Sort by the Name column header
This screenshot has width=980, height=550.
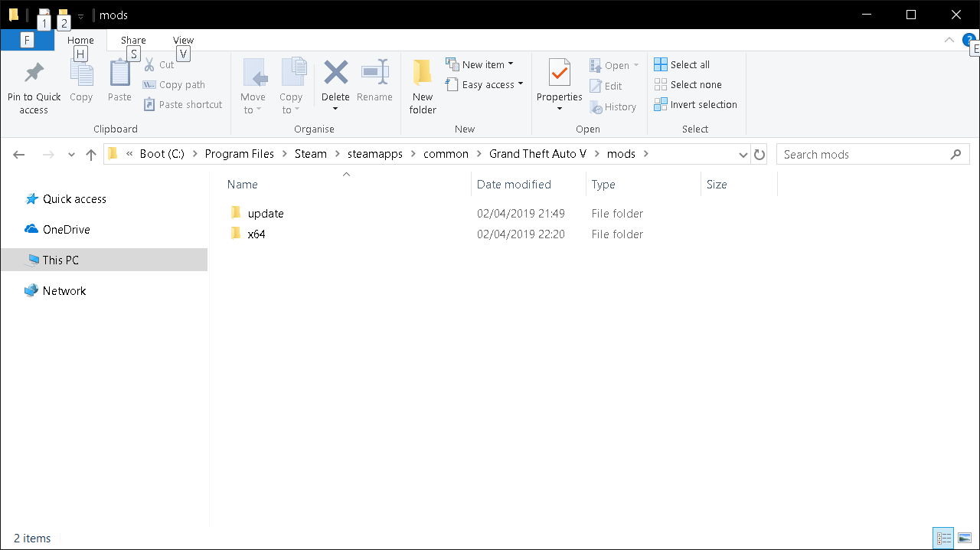346,185
